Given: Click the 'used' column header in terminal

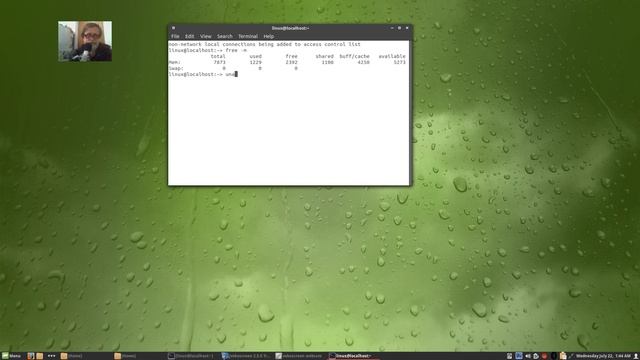Looking at the screenshot, I should click(256, 56).
